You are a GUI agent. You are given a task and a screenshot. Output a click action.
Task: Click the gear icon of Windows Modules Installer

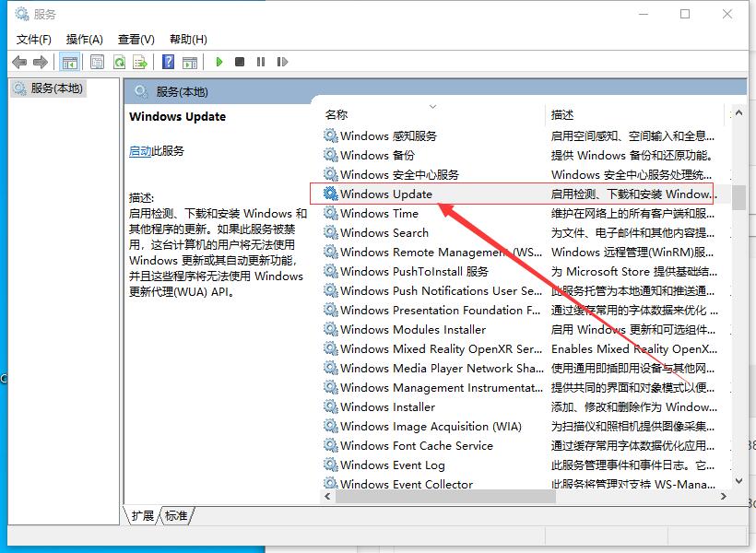pos(330,329)
